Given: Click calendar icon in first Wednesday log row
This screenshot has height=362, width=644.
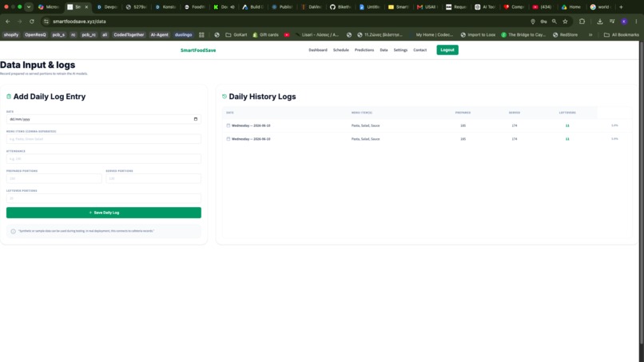Looking at the screenshot, I should pyautogui.click(x=229, y=125).
